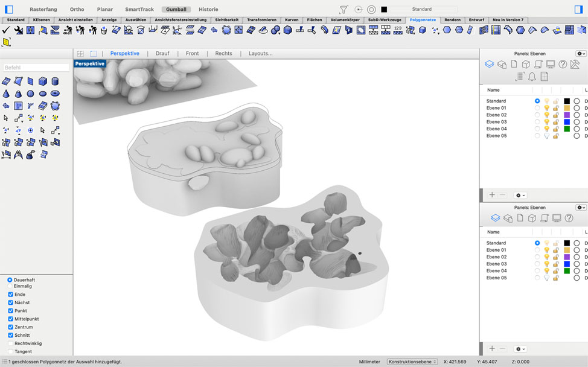This screenshot has height=367, width=588.
Task: Toggle the Gumball button
Action: point(176,10)
